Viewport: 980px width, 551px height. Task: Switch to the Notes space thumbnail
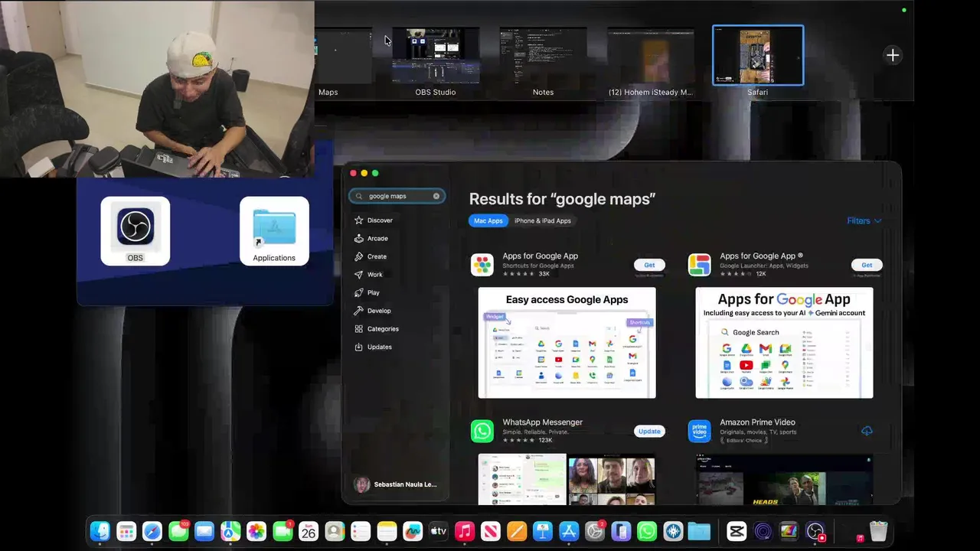pos(543,55)
